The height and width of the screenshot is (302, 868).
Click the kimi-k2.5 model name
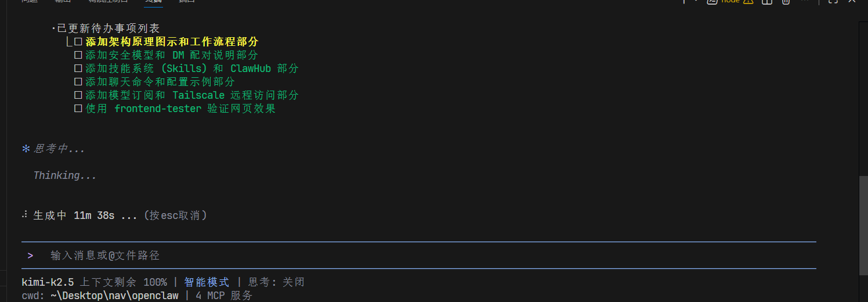[x=48, y=282]
